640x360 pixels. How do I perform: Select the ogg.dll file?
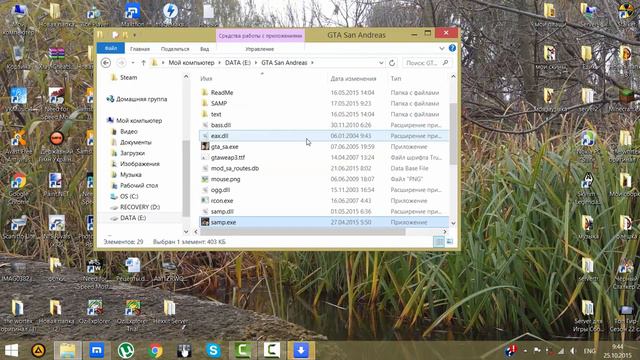(x=220, y=190)
